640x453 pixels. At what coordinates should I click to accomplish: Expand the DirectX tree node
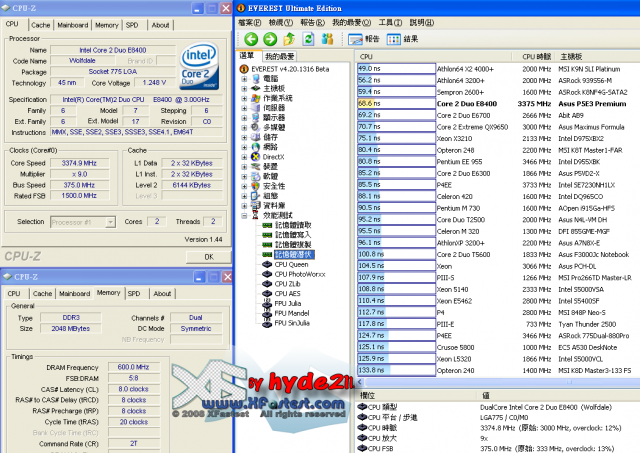coord(244,157)
